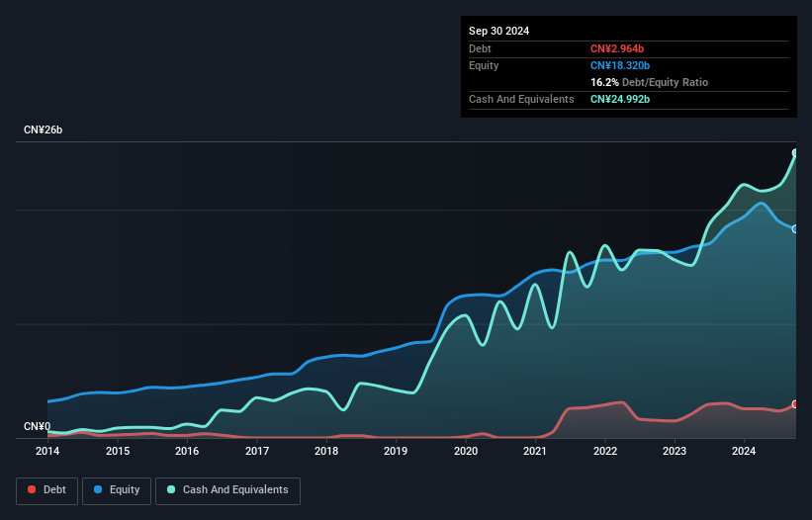Click the 2019 x-axis label
812x520 pixels.
pyautogui.click(x=396, y=451)
